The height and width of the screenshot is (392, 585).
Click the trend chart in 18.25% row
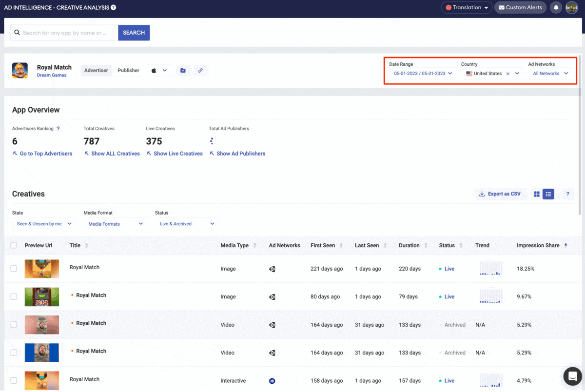pyautogui.click(x=490, y=269)
